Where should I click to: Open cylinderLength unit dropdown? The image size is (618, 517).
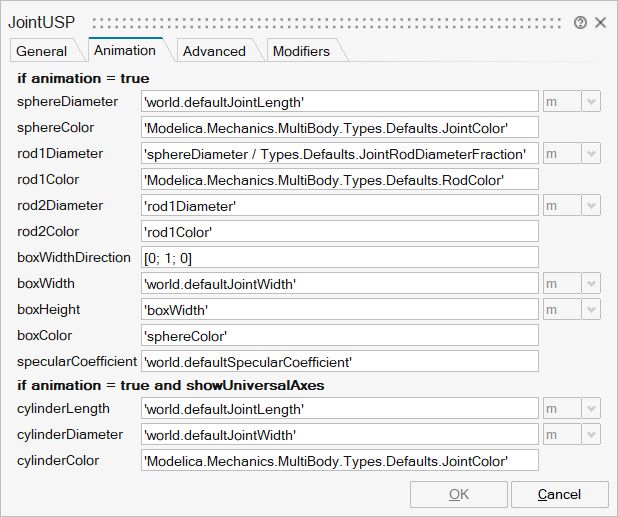point(592,409)
